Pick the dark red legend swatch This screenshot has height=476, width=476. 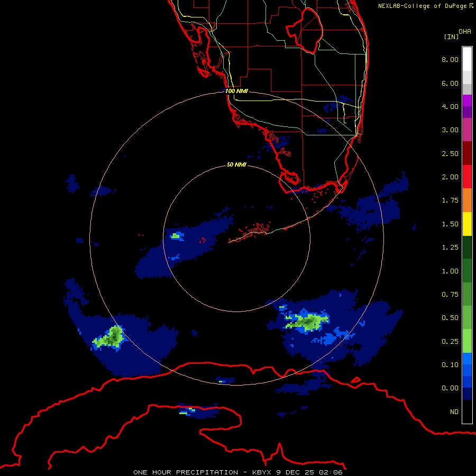[467, 153]
